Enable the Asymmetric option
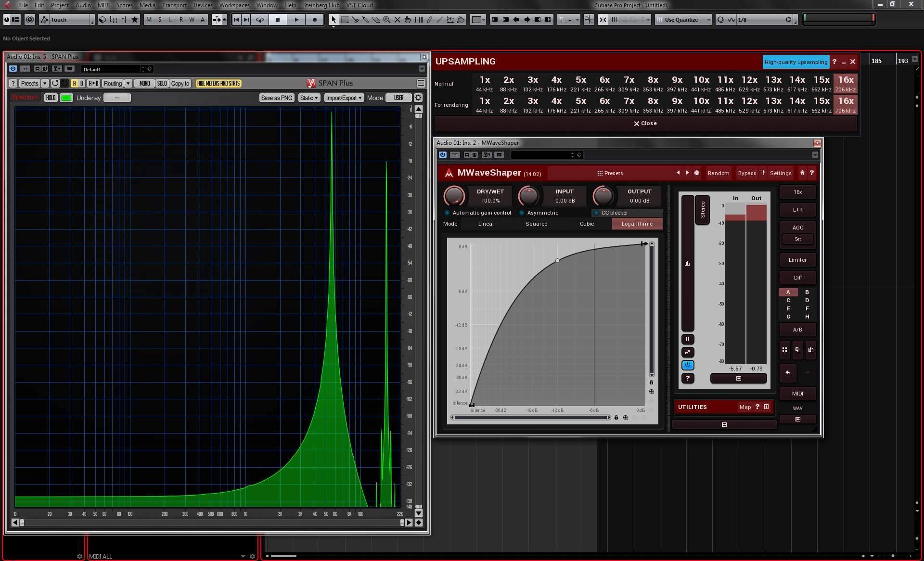 (522, 213)
